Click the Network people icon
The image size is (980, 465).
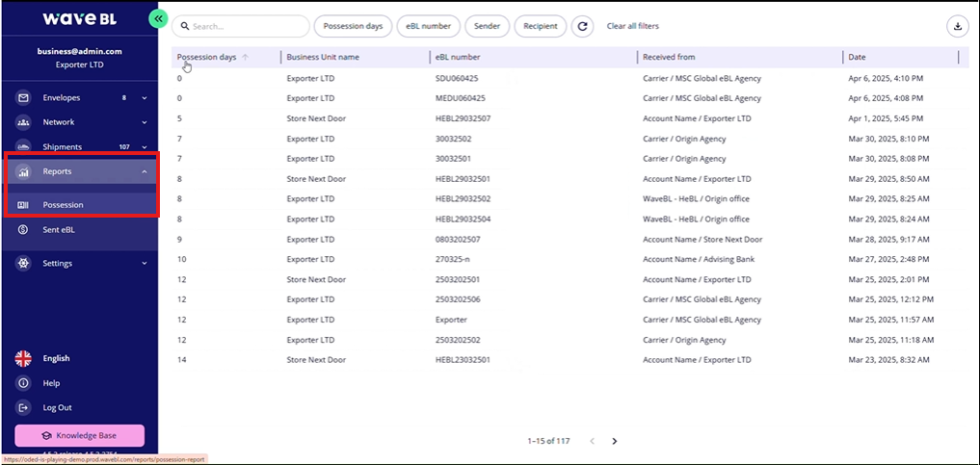pyautogui.click(x=23, y=122)
